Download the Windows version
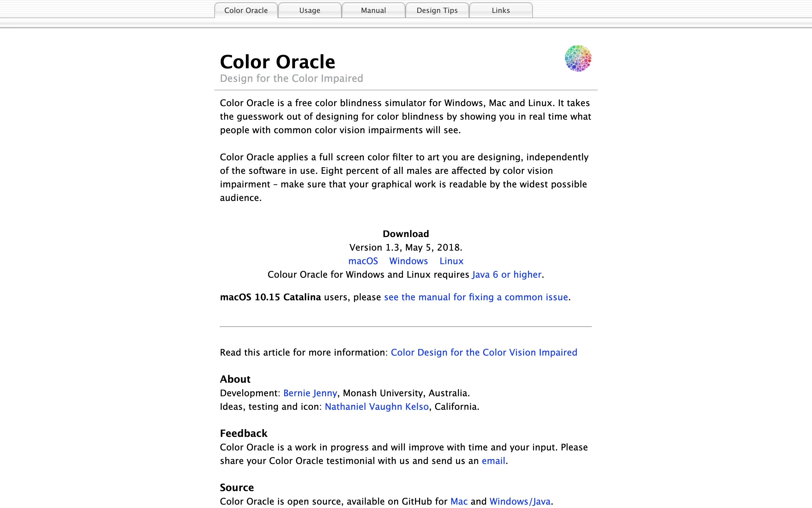 pyautogui.click(x=408, y=261)
